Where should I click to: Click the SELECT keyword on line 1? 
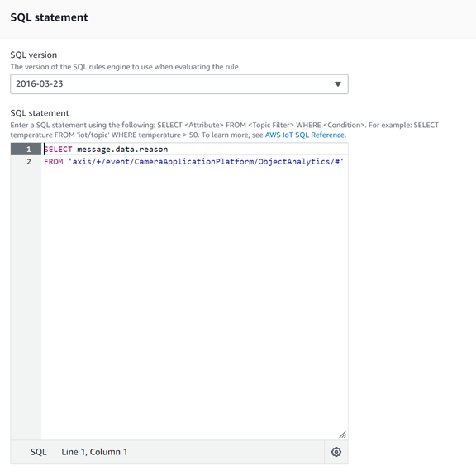pos(59,150)
